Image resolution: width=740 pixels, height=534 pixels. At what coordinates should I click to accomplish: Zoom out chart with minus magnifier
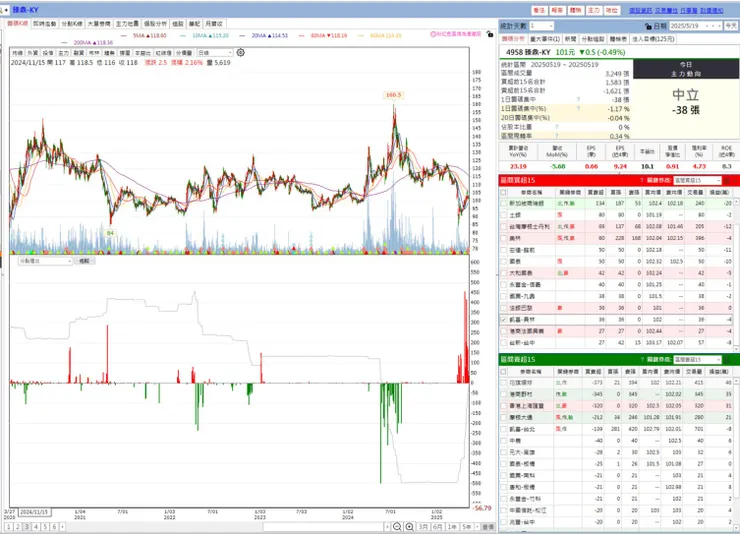click(397, 526)
